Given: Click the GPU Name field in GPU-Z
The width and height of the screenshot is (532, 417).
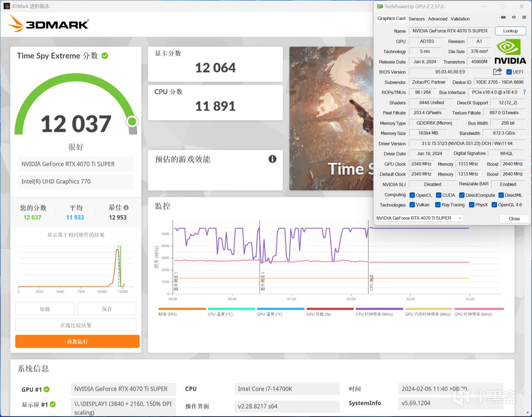Looking at the screenshot, I should click(450, 31).
